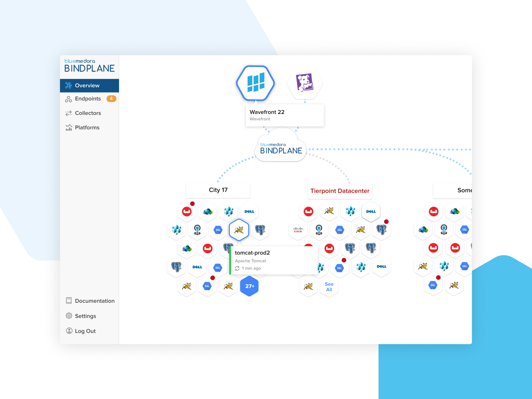Open the alerted Couchbase hexagon in City 17

(x=187, y=212)
